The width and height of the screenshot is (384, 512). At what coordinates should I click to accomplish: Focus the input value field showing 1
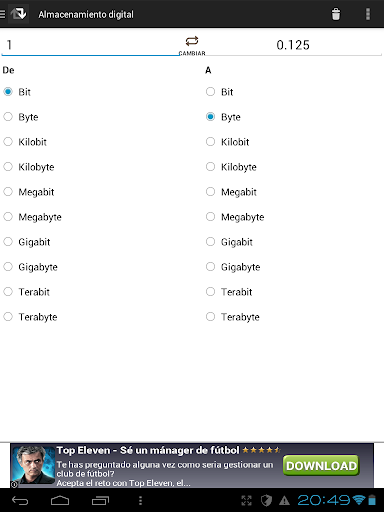(x=90, y=45)
